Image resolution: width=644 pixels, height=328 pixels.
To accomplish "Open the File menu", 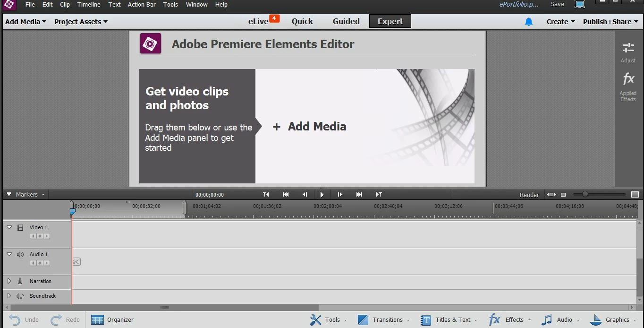I will click(x=30, y=5).
